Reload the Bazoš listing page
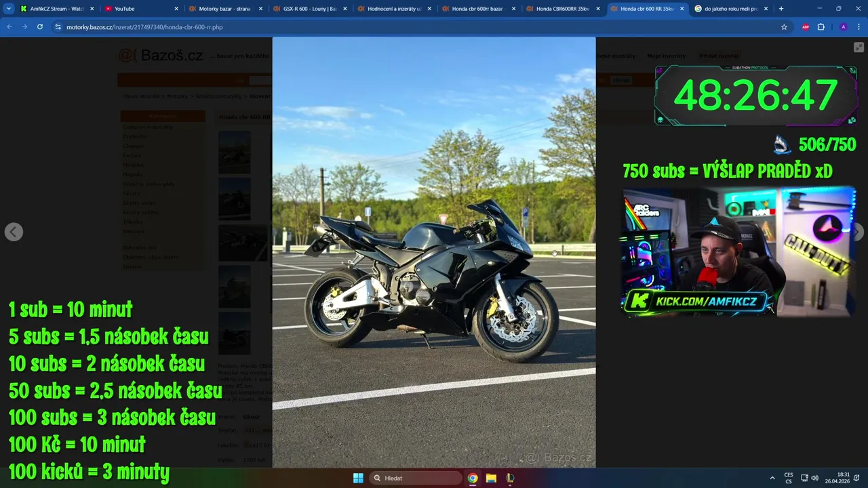868x488 pixels. pyautogui.click(x=40, y=27)
